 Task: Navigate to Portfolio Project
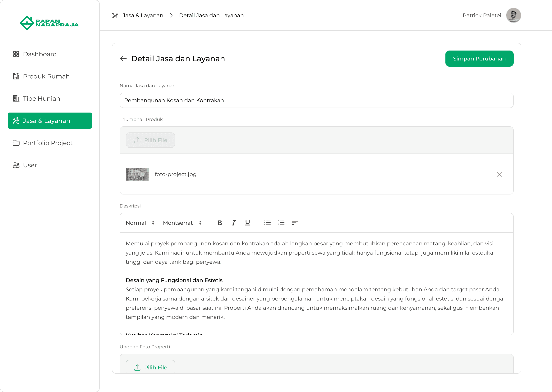(x=48, y=143)
